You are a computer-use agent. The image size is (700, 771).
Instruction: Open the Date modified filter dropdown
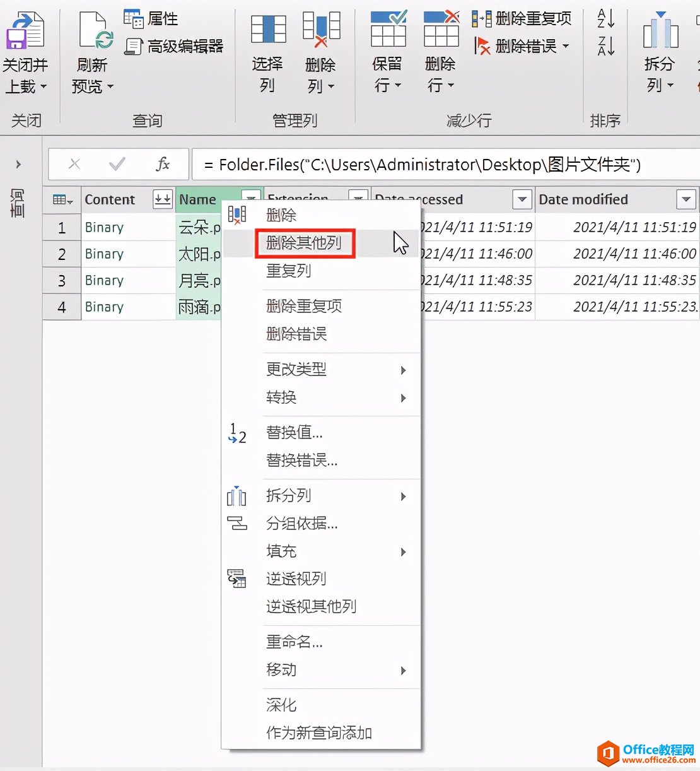686,200
